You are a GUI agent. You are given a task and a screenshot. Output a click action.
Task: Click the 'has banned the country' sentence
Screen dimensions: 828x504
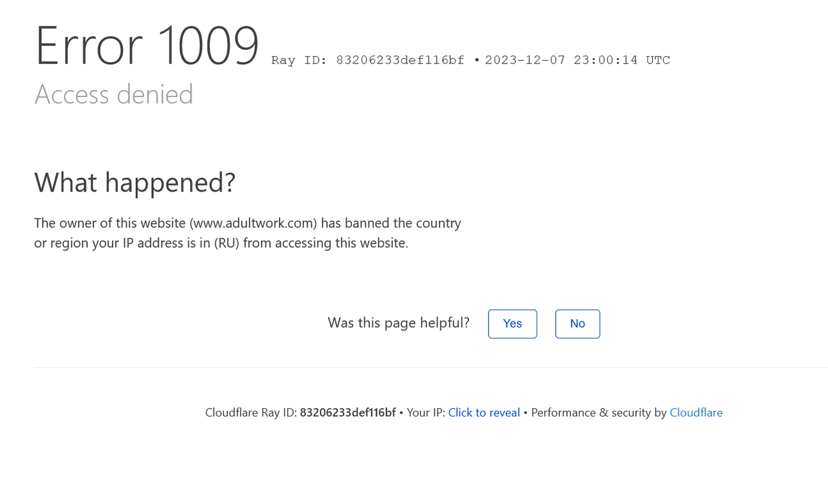(x=391, y=223)
